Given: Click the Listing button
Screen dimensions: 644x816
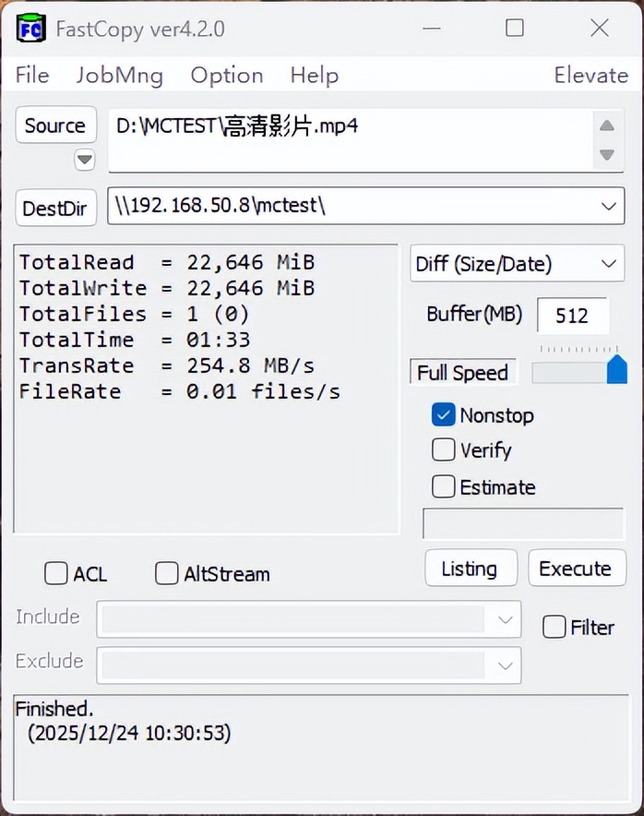Looking at the screenshot, I should click(469, 569).
